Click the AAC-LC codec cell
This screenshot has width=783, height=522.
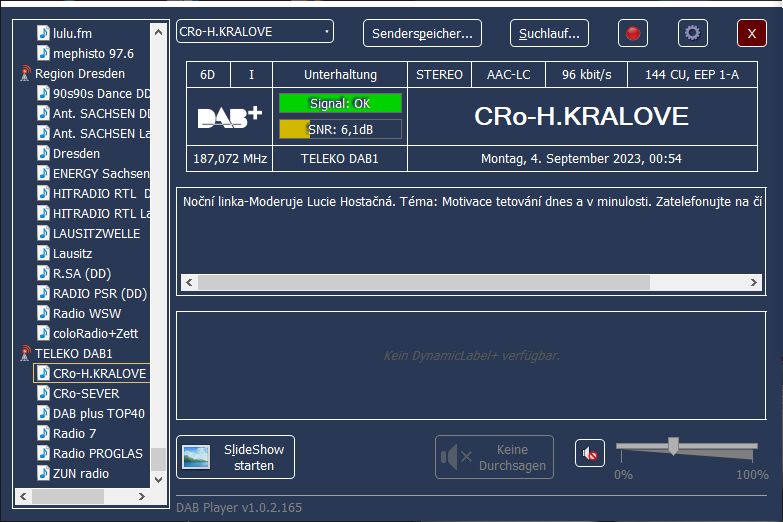tap(509, 75)
